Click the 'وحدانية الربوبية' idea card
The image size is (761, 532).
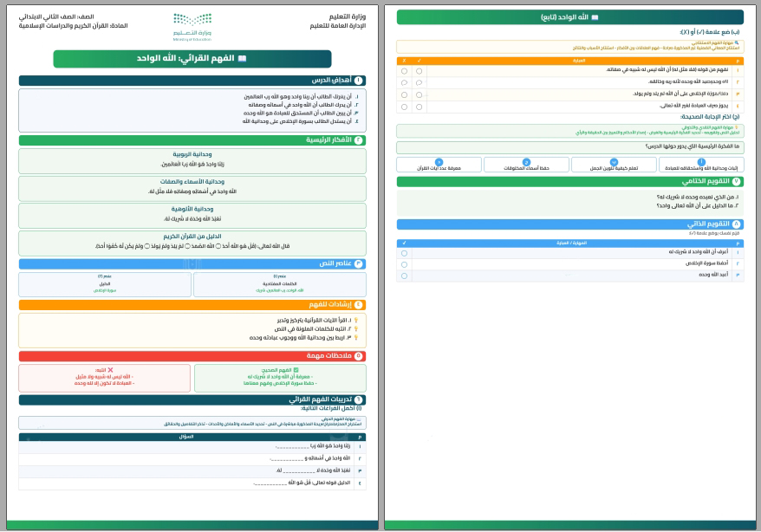(x=192, y=161)
